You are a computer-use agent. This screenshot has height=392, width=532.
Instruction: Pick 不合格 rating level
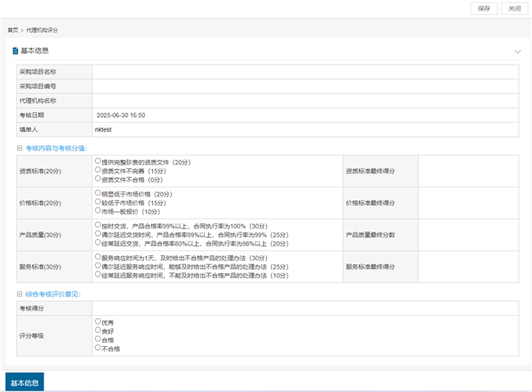click(98, 348)
